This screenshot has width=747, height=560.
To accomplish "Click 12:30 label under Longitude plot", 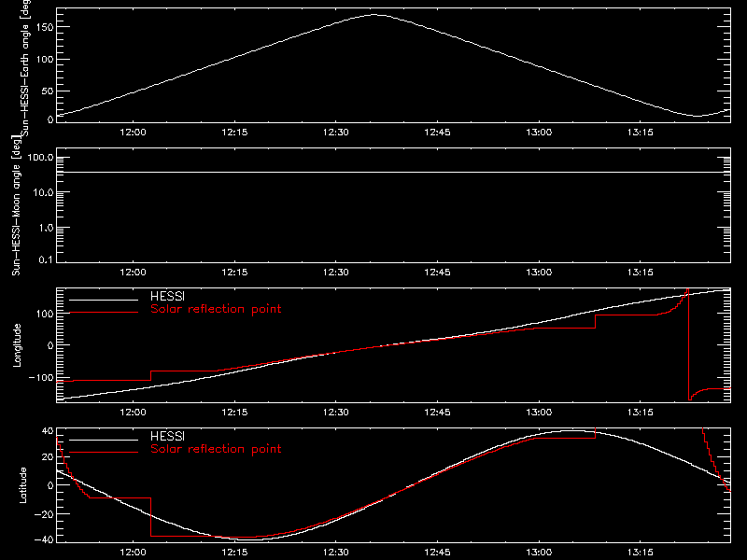I will point(336,412).
